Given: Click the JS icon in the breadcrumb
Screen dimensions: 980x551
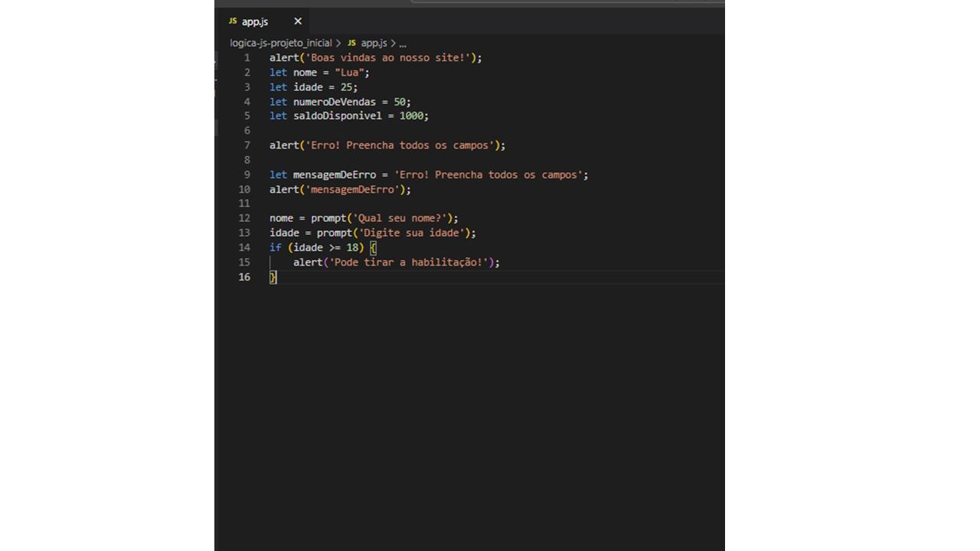Looking at the screenshot, I should tap(352, 44).
